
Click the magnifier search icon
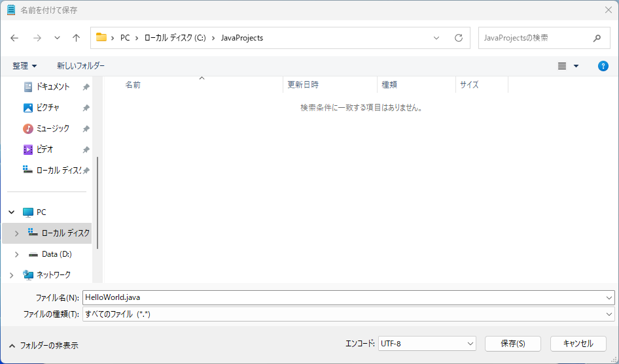tap(597, 38)
